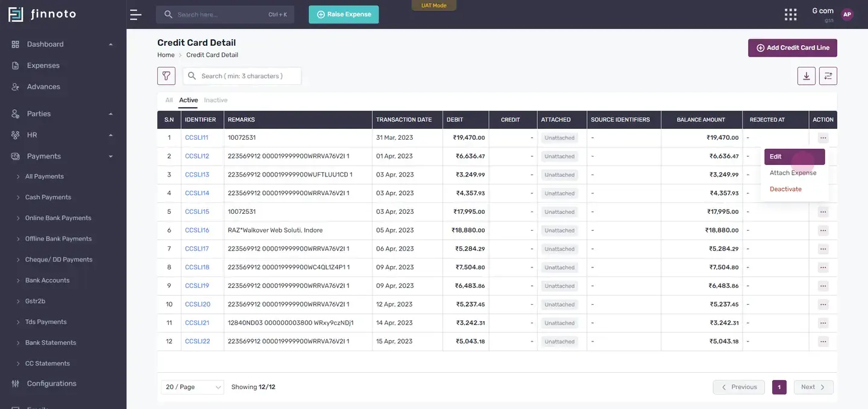Image resolution: width=868 pixels, height=409 pixels.
Task: Click the finnoto logo
Action: 42,14
